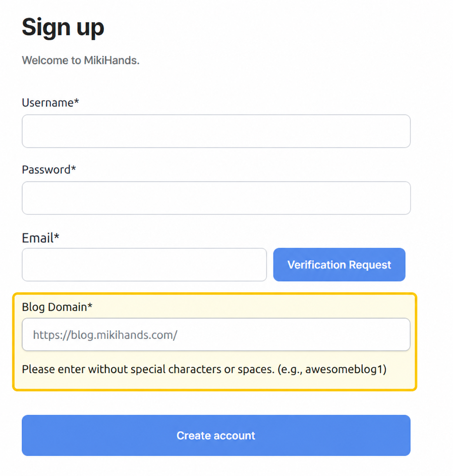Click the placeholder text https://blog.mikihands.com/
453x476 pixels.
pos(105,334)
